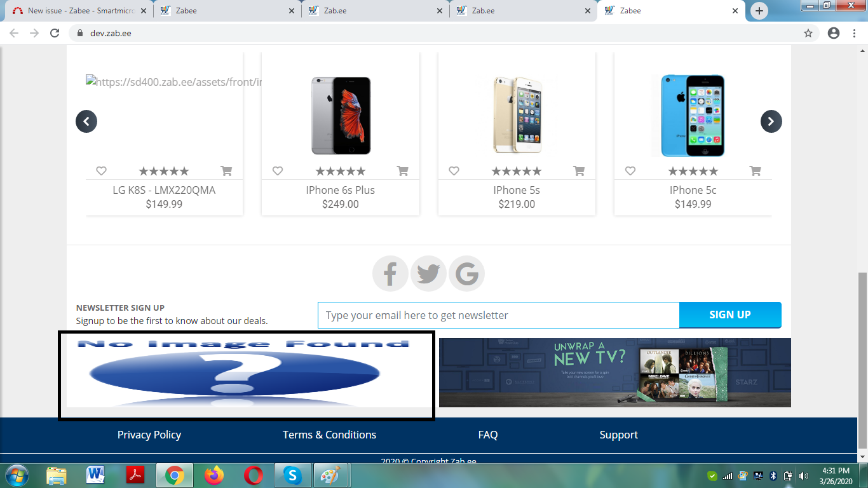
Task: Add LG K8S - LMX220QMA to cart
Action: (x=226, y=171)
